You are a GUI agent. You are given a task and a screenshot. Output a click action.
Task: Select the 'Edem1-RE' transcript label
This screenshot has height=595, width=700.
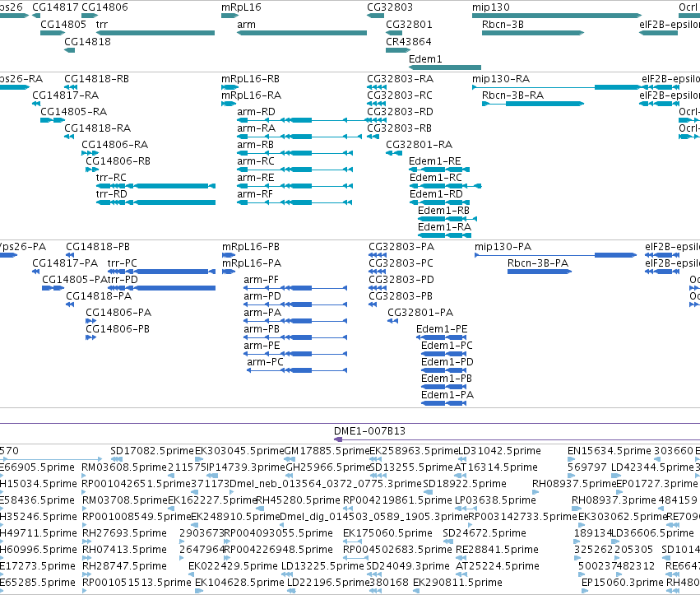435,160
